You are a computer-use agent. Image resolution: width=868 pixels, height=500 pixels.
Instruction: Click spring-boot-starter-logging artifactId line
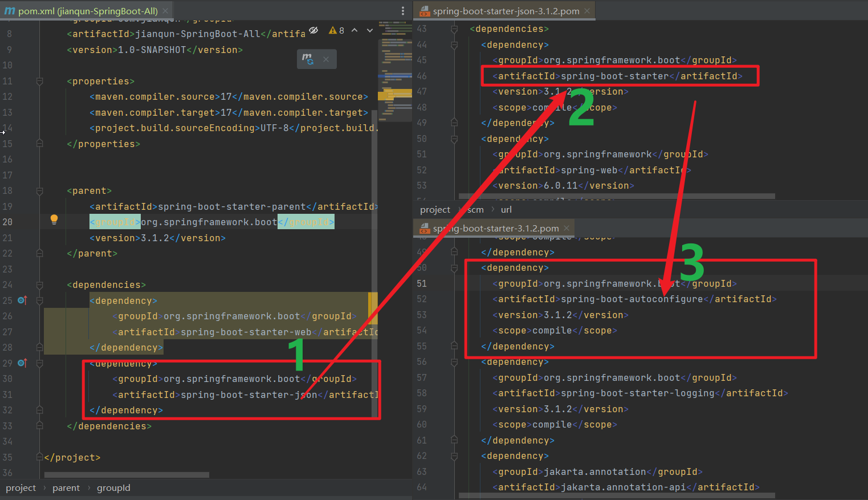coord(640,393)
